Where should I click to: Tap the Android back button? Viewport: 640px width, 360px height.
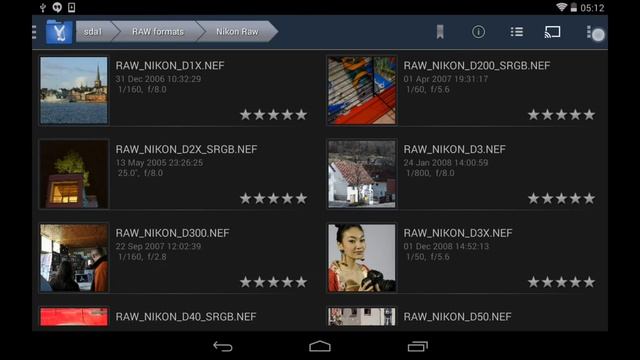pyautogui.click(x=222, y=347)
